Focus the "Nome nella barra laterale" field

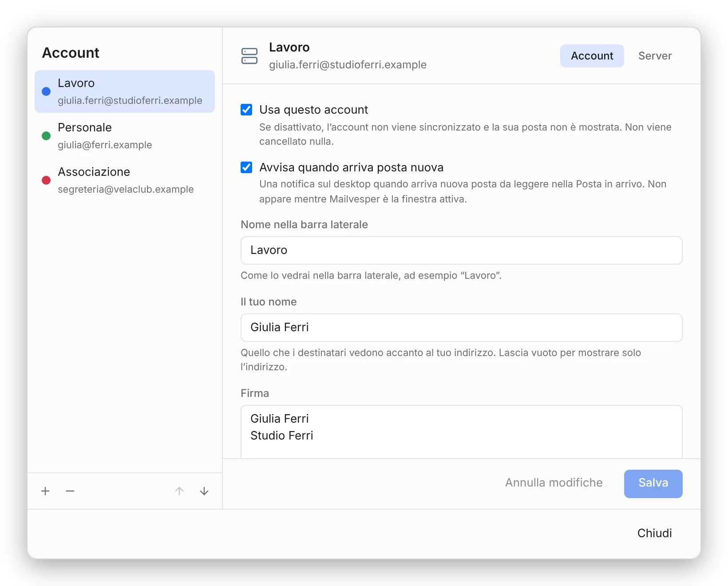(x=461, y=250)
